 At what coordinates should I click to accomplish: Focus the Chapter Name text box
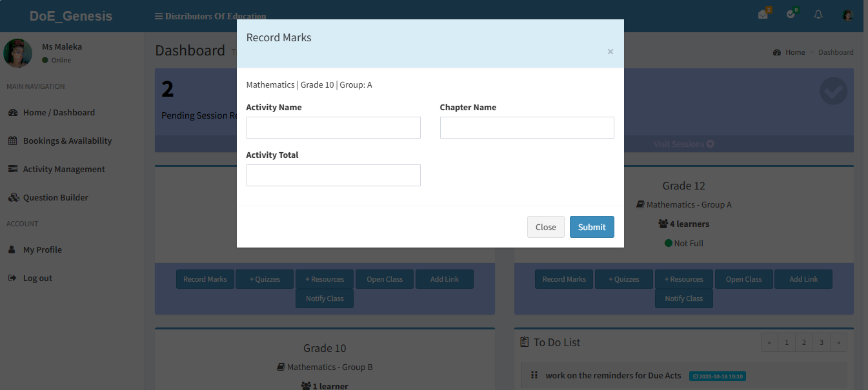pyautogui.click(x=527, y=128)
